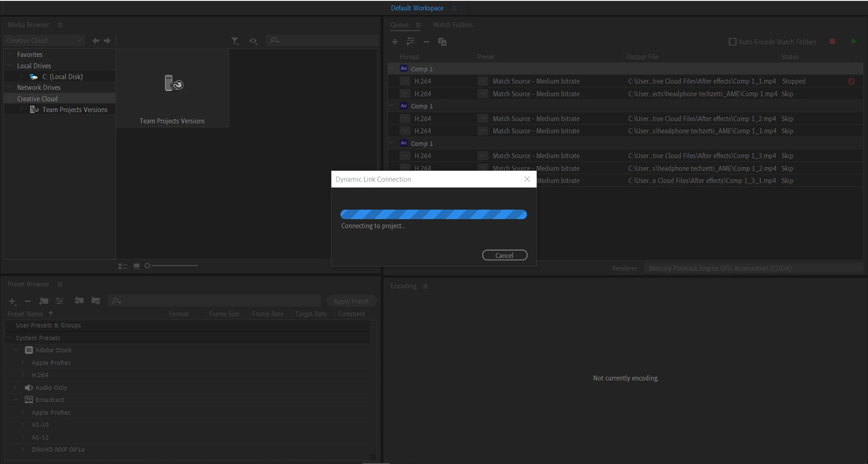This screenshot has width=868, height=464.
Task: Open the Queue panel menu
Action: (x=418, y=25)
